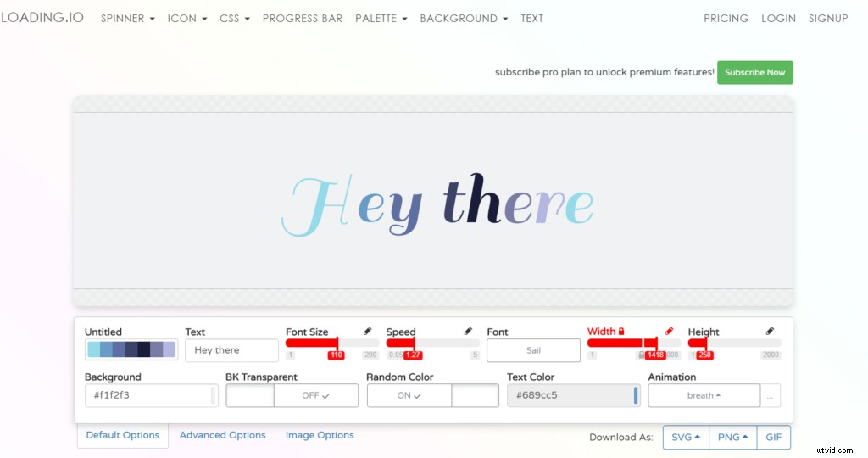This screenshot has height=458, width=868.
Task: Click the LOADING.IO logo
Action: tap(42, 18)
